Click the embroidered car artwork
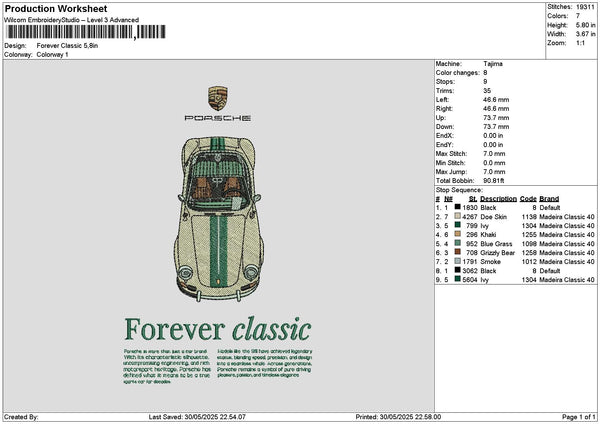Image resolution: width=600 pixels, height=424 pixels. (x=219, y=219)
